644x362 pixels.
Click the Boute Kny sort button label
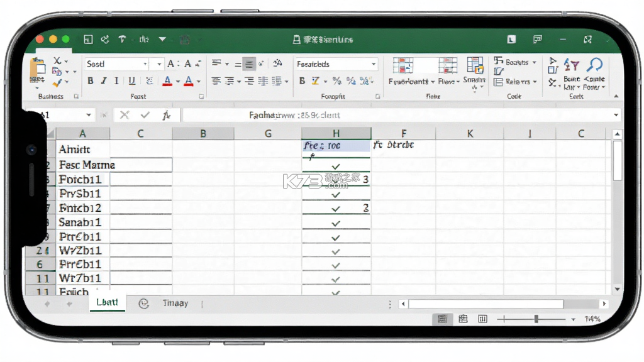tap(572, 82)
